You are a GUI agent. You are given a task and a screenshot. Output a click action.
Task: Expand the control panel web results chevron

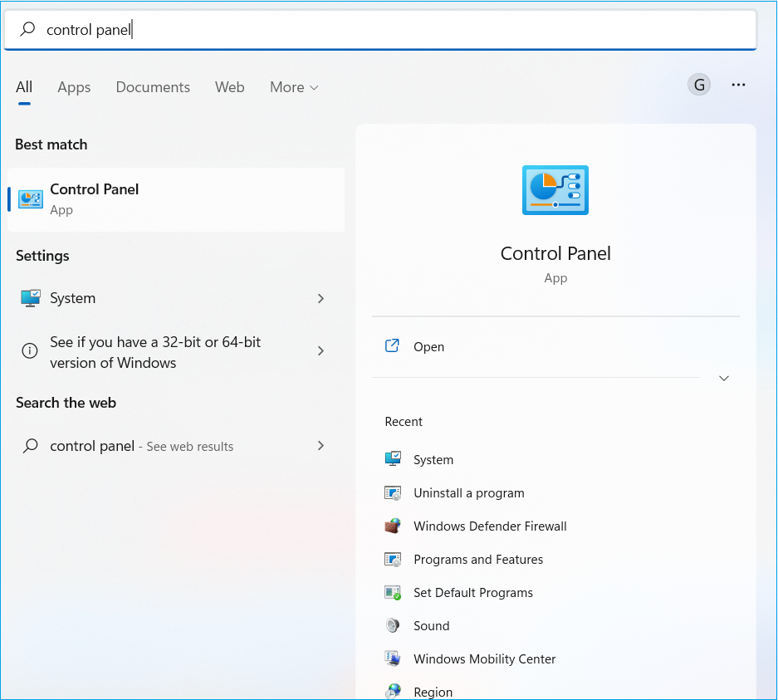coord(320,446)
